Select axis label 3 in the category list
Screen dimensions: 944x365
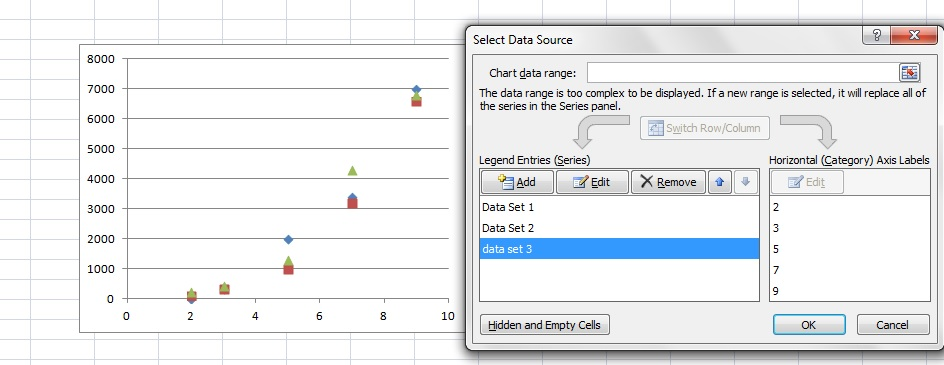(x=849, y=228)
